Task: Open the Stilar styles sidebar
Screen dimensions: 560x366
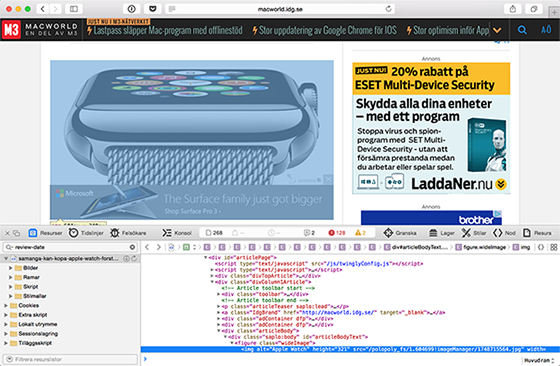Action: (x=474, y=233)
